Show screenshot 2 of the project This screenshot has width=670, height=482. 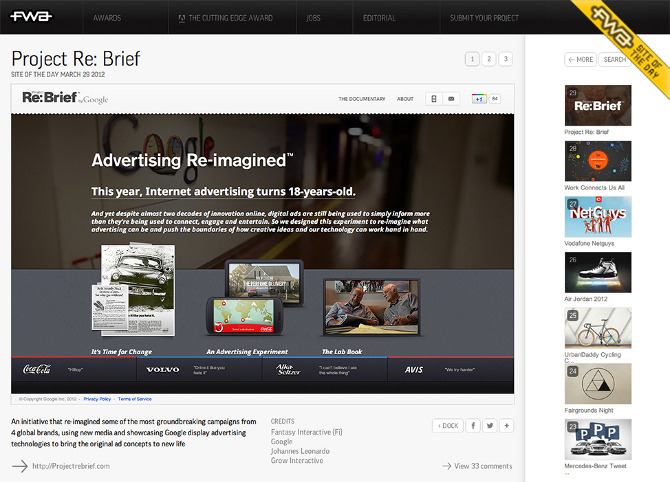coord(489,59)
